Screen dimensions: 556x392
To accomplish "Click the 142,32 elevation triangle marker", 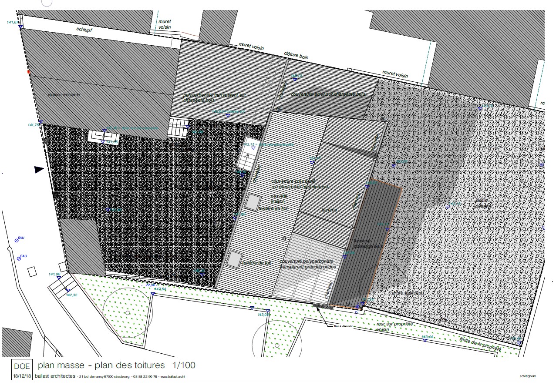I will tap(68, 290).
